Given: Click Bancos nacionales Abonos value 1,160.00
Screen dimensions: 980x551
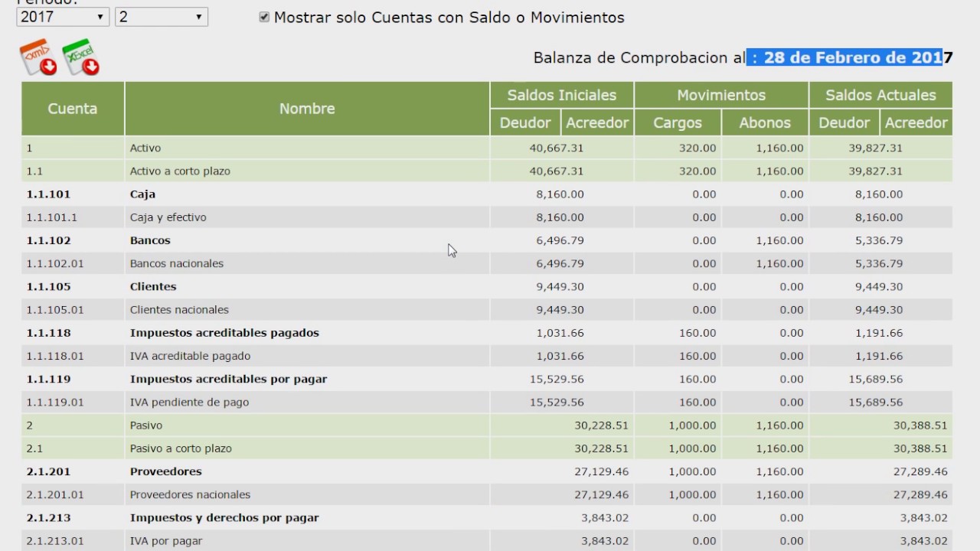Looking at the screenshot, I should click(x=779, y=263).
